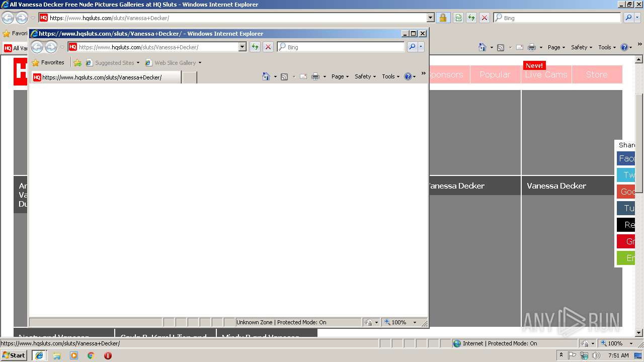
Task: Click Home icon in back IE command bar
Action: click(482, 47)
